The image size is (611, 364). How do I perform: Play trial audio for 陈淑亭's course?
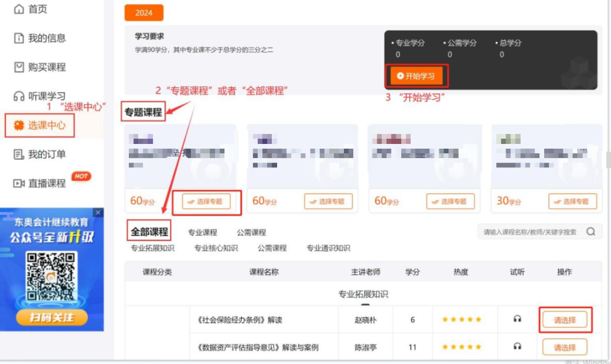coord(517,346)
